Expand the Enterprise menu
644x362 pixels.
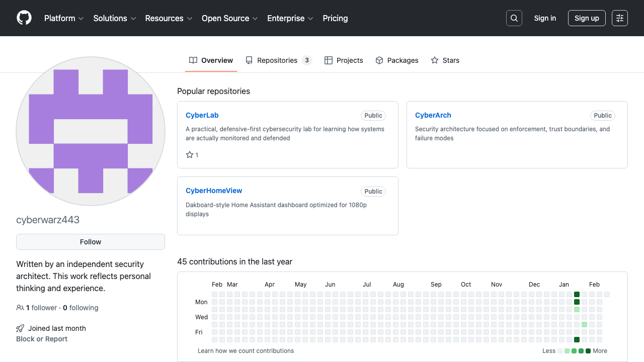(290, 18)
